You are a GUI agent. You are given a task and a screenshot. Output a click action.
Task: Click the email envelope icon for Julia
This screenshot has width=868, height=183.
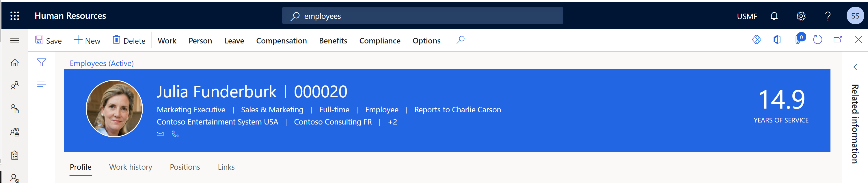pos(160,134)
